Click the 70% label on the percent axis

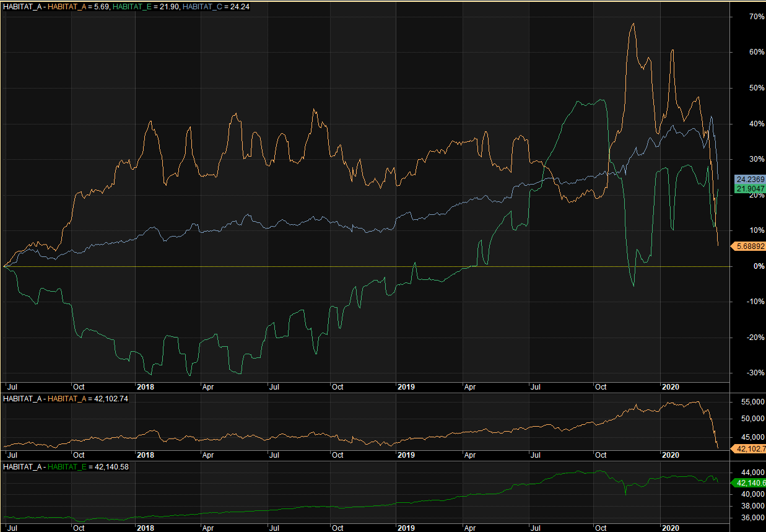[x=756, y=16]
